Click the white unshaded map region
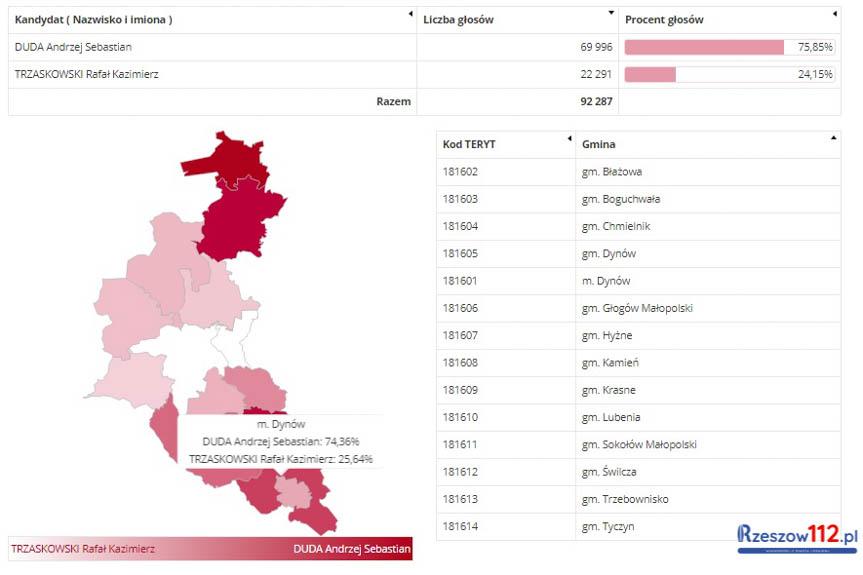863x575 pixels. coord(232,345)
